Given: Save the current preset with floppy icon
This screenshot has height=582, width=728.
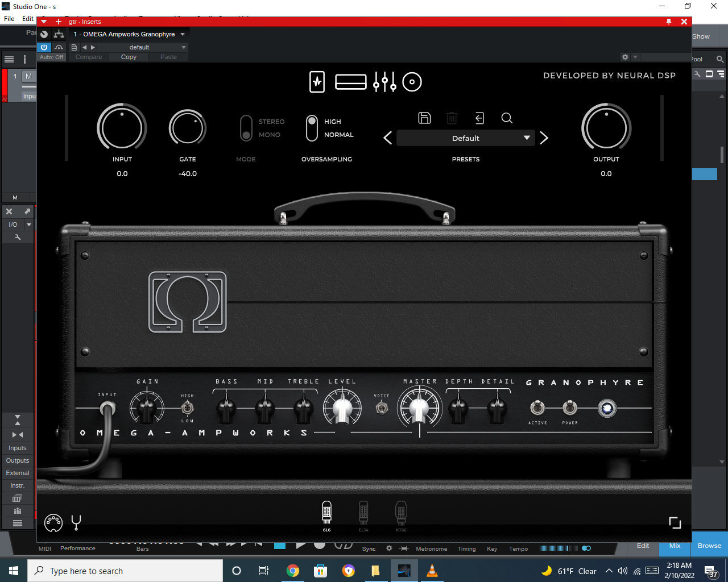Looking at the screenshot, I should point(424,118).
